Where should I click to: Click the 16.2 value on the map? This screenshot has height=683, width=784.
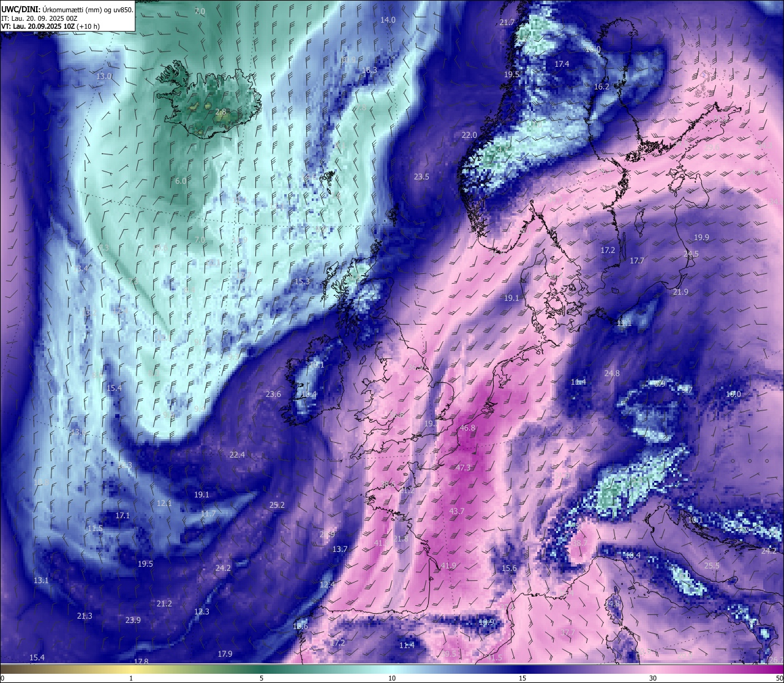pos(601,86)
